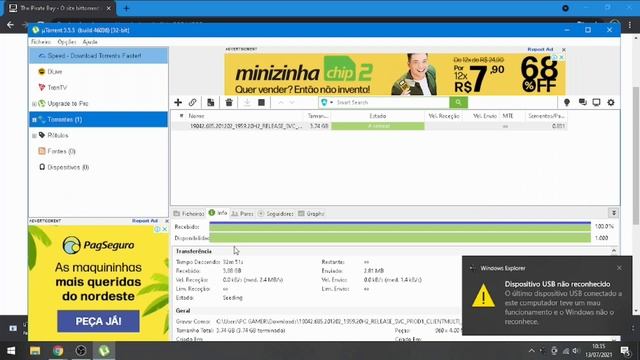Switch to the Seguidores tab
640x360 pixels.
[x=276, y=213]
